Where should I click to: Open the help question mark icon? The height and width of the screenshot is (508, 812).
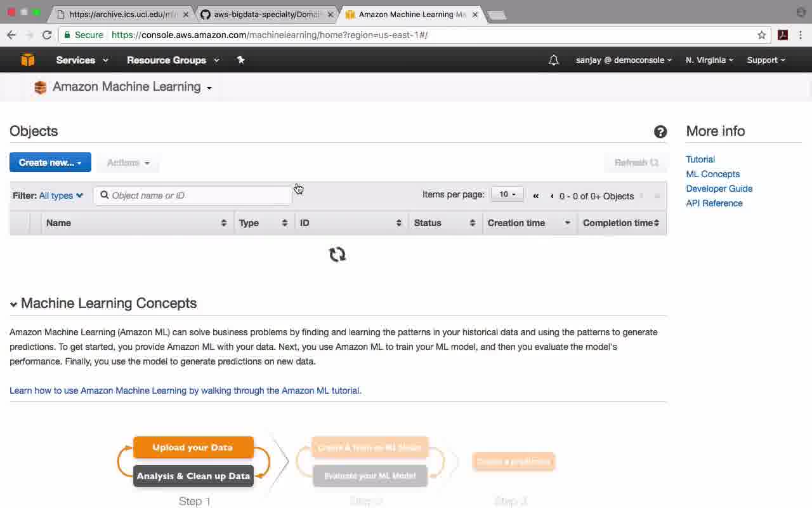coord(660,131)
